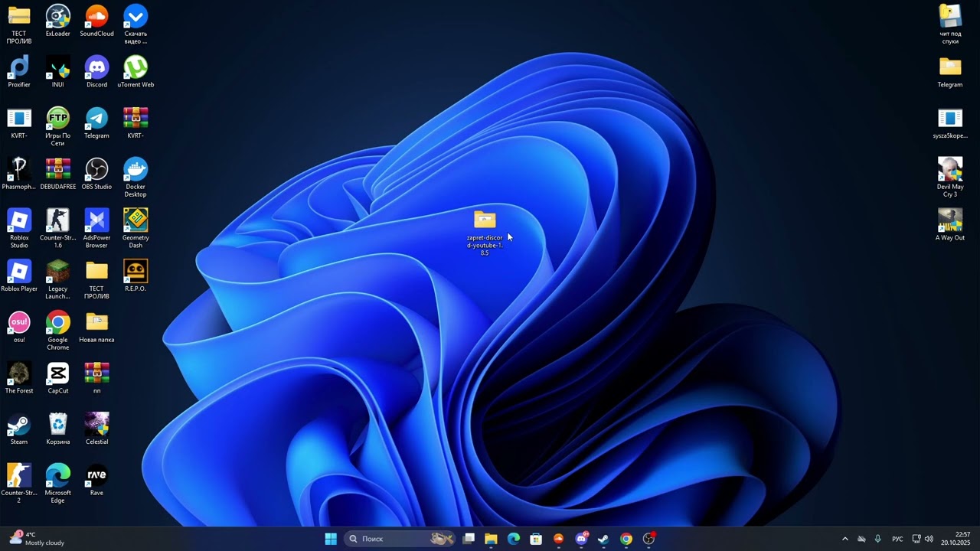Open the volume control in system tray
The image size is (980, 551).
click(x=929, y=539)
